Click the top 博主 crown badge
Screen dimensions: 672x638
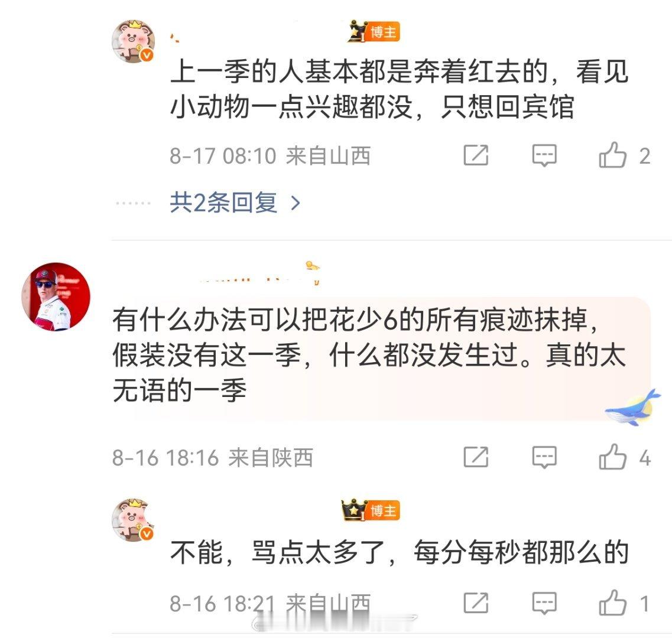click(x=374, y=31)
